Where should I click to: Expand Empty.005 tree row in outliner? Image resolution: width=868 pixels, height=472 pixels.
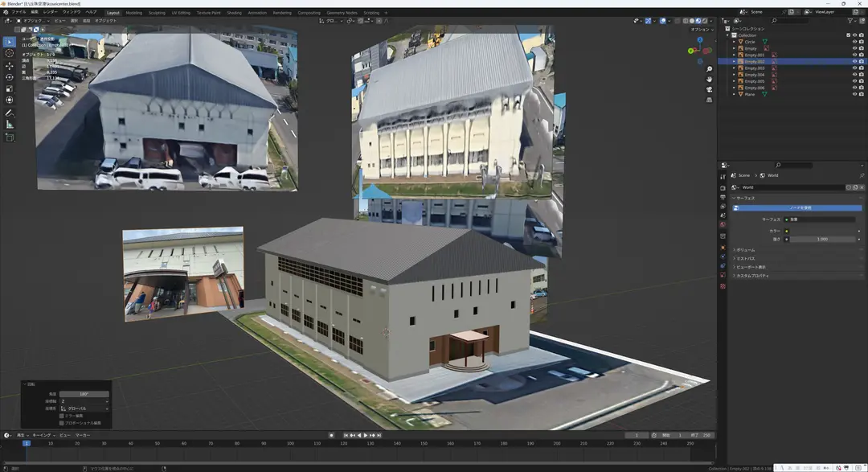pyautogui.click(x=735, y=81)
